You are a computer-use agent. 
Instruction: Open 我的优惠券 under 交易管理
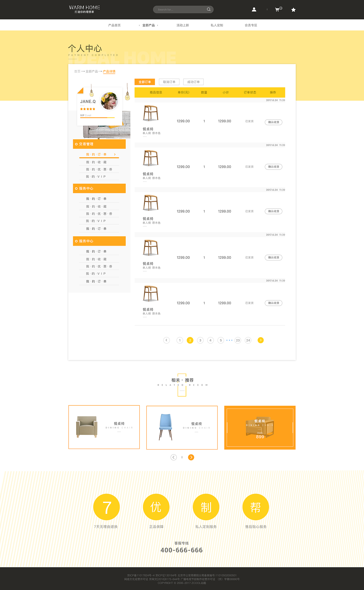click(x=99, y=169)
